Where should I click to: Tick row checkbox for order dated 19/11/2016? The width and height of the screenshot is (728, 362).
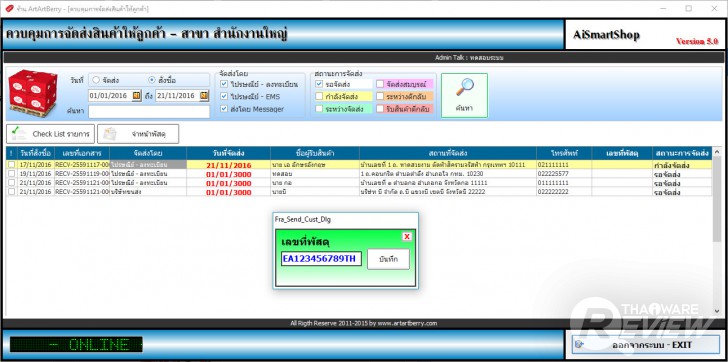pos(11,174)
